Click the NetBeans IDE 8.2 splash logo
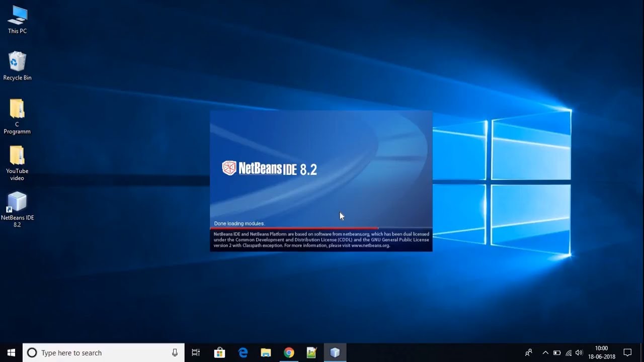Image resolution: width=644 pixels, height=362 pixels. [270, 168]
